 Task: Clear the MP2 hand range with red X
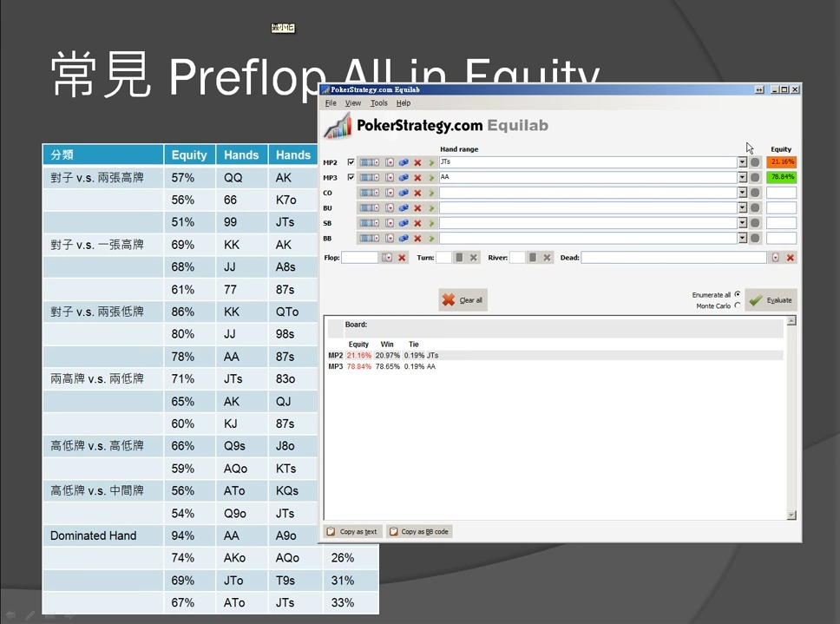417,162
